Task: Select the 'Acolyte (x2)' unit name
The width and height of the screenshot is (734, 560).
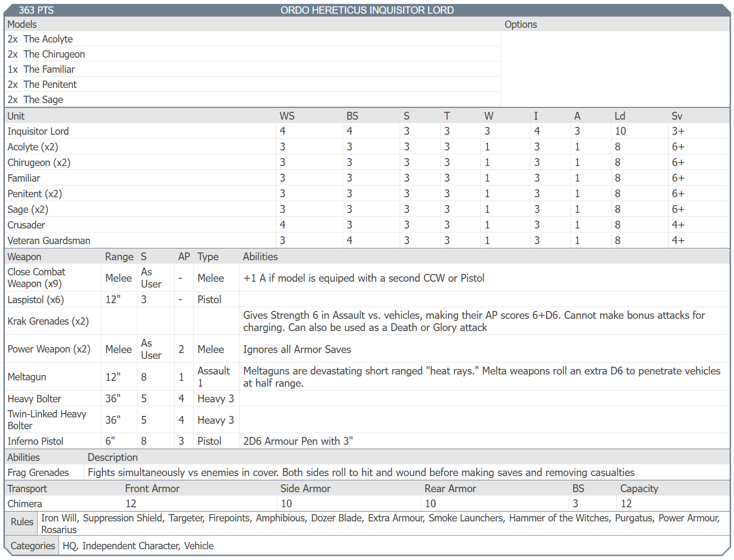Action: [x=33, y=147]
